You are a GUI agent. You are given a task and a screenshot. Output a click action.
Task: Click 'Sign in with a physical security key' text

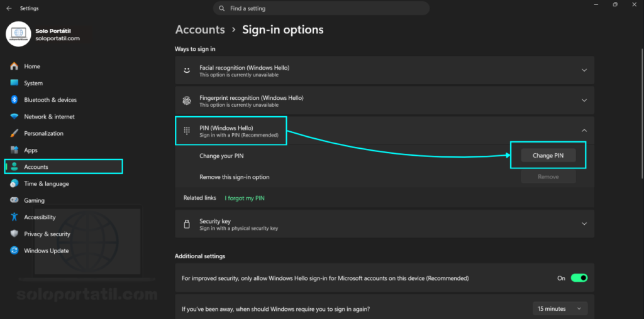pos(238,229)
